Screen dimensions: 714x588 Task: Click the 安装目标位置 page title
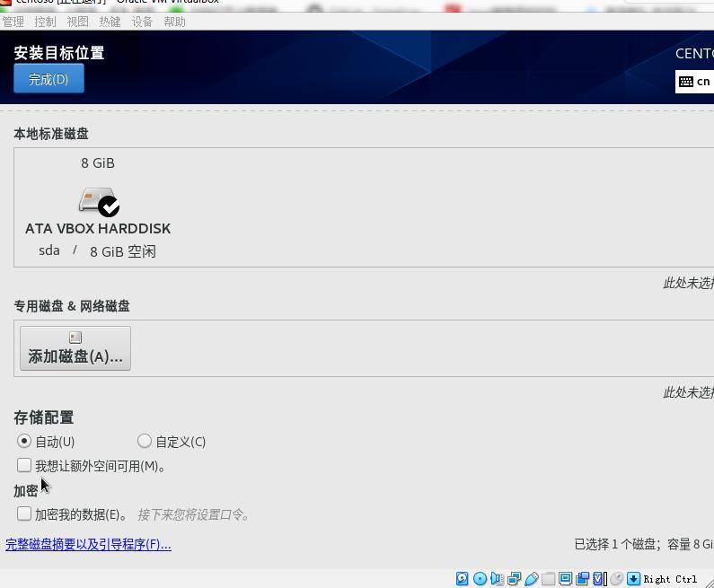click(x=59, y=53)
